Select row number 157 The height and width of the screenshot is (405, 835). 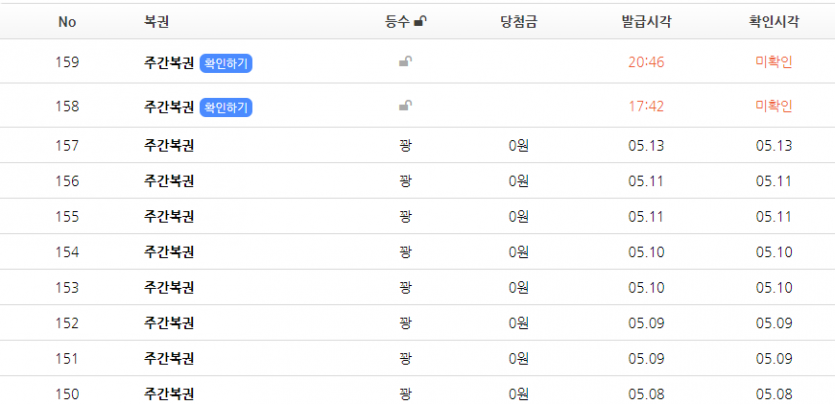(67, 145)
